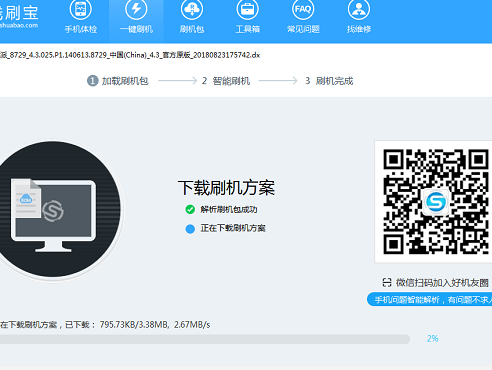Open the FAQ 常见问题 icon

click(303, 9)
